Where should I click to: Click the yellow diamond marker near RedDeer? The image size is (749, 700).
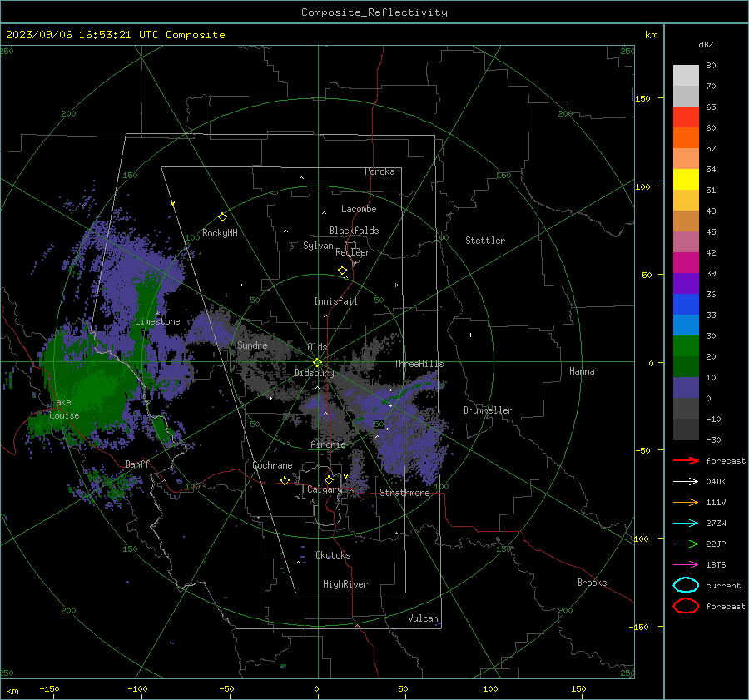[342, 271]
